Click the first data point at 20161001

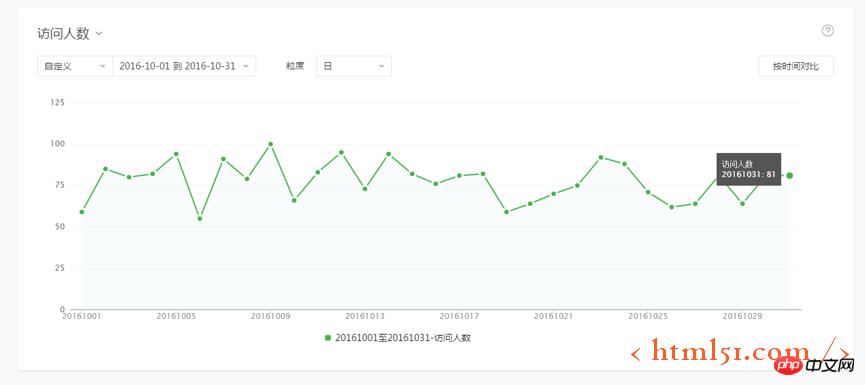point(82,212)
